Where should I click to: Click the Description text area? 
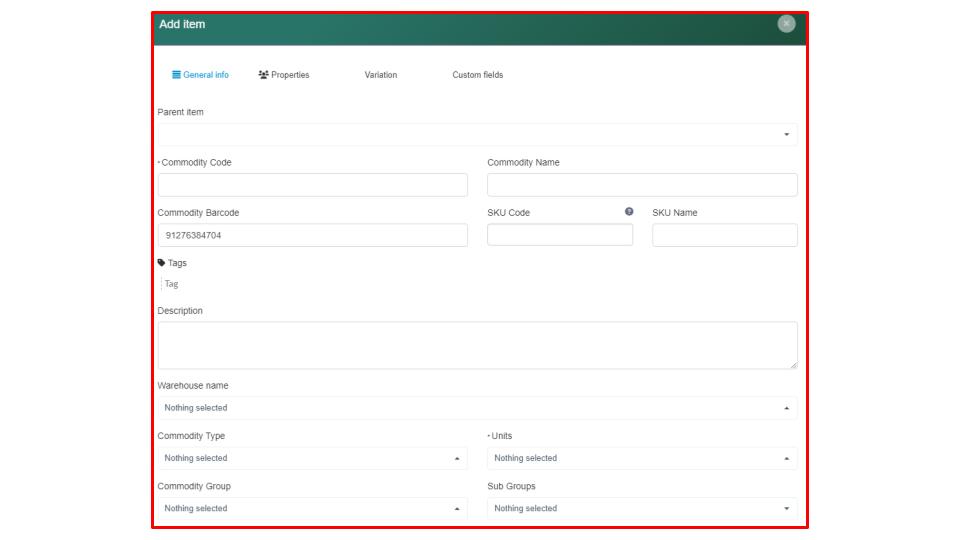pos(477,345)
